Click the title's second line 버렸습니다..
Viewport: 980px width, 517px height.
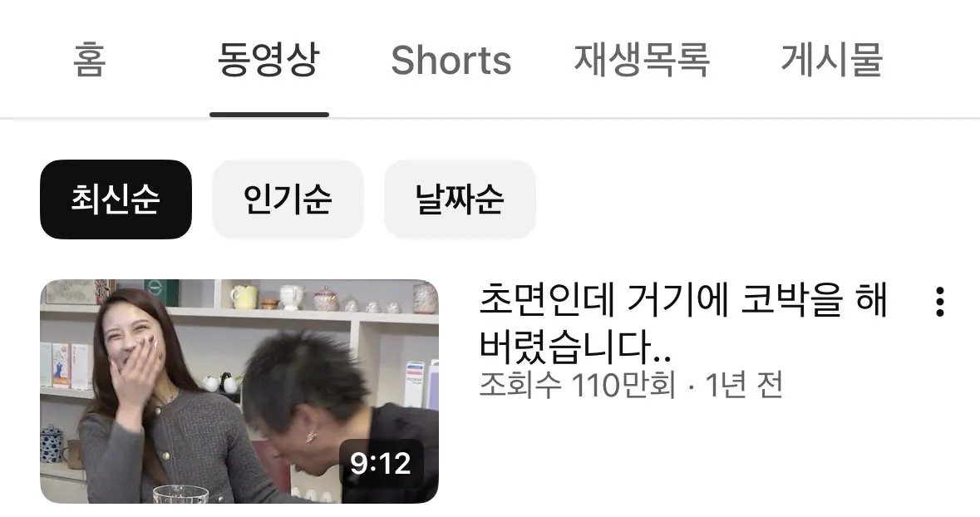tap(575, 346)
